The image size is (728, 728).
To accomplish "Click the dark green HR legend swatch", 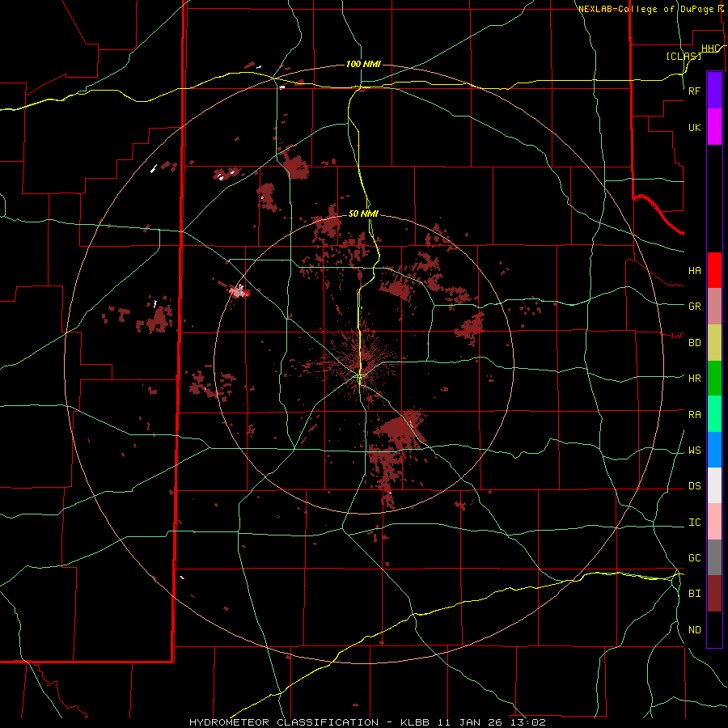I will pyautogui.click(x=714, y=379).
